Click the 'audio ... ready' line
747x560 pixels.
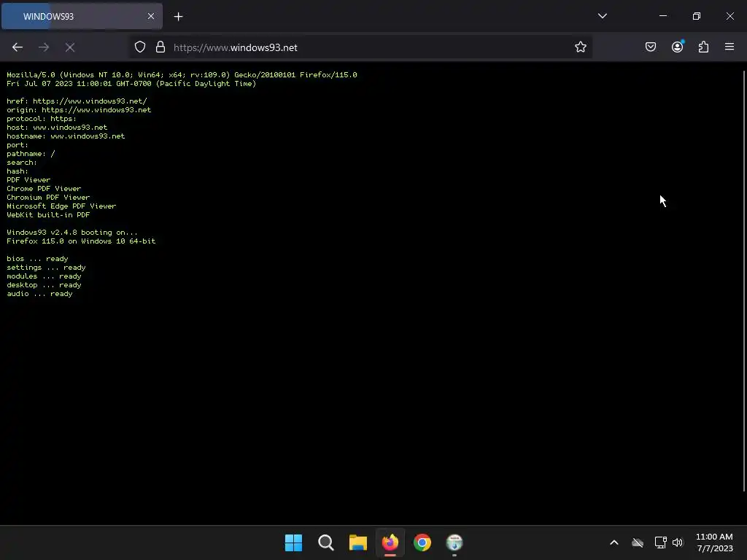39,294
